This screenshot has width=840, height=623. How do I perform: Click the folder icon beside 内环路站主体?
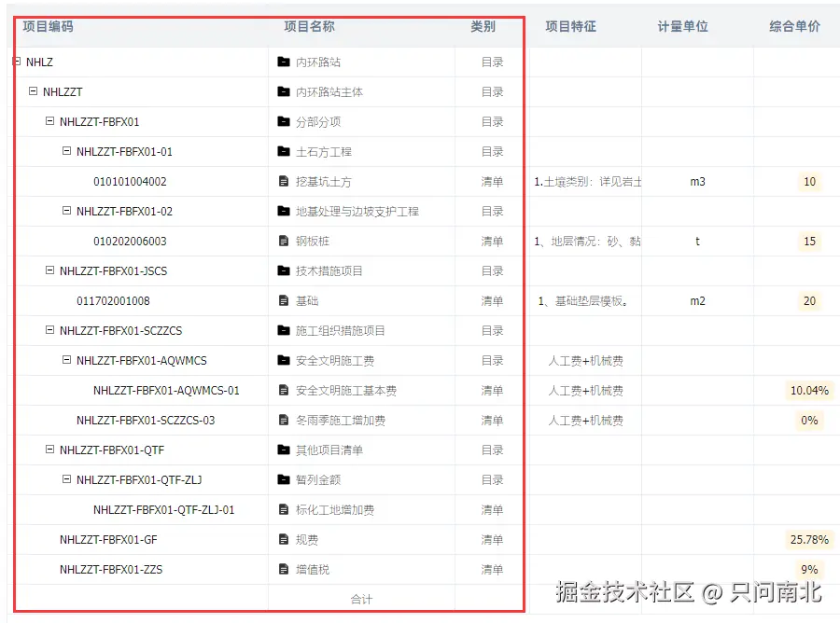[285, 91]
